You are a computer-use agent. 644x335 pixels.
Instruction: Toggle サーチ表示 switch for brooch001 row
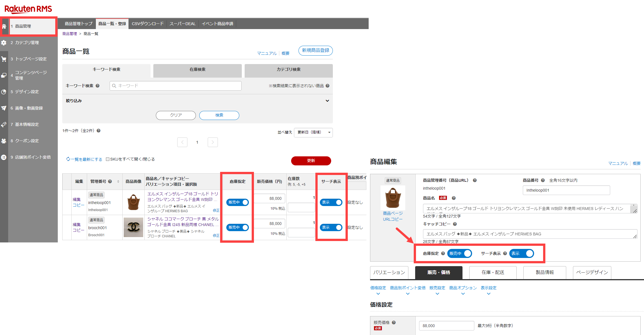[331, 227]
